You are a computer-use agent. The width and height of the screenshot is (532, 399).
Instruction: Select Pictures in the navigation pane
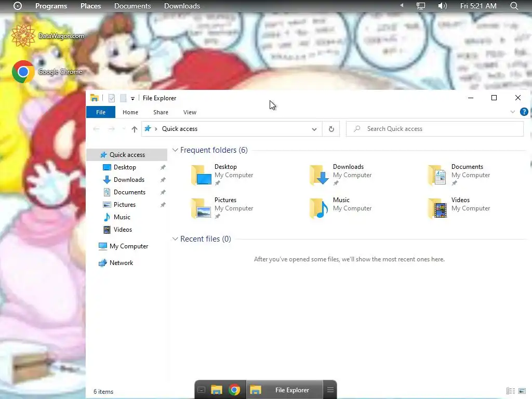click(124, 205)
